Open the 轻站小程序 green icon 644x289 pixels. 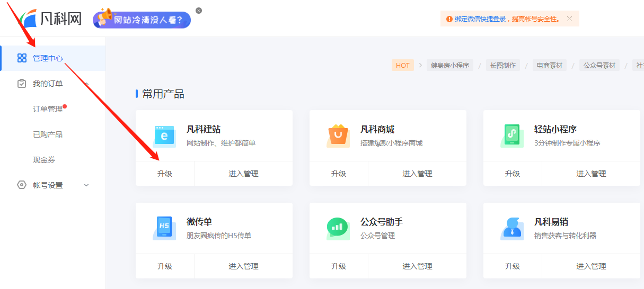[x=512, y=136]
